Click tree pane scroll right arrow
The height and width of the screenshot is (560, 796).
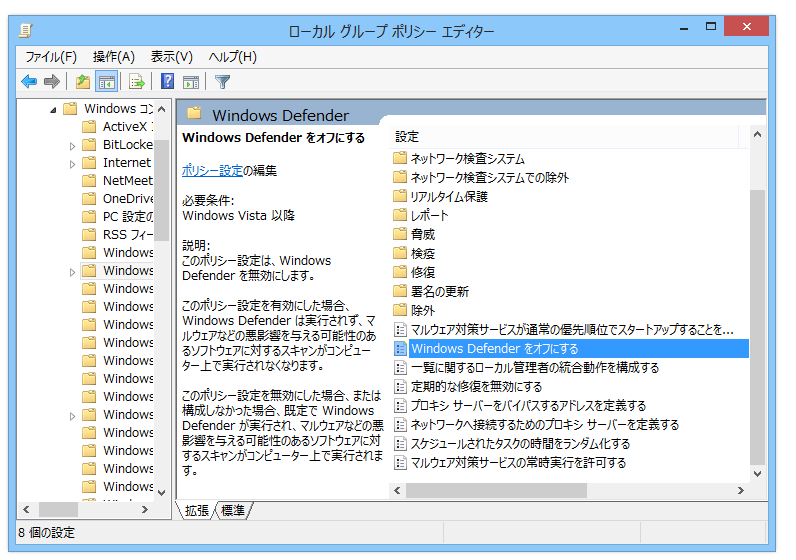point(145,509)
